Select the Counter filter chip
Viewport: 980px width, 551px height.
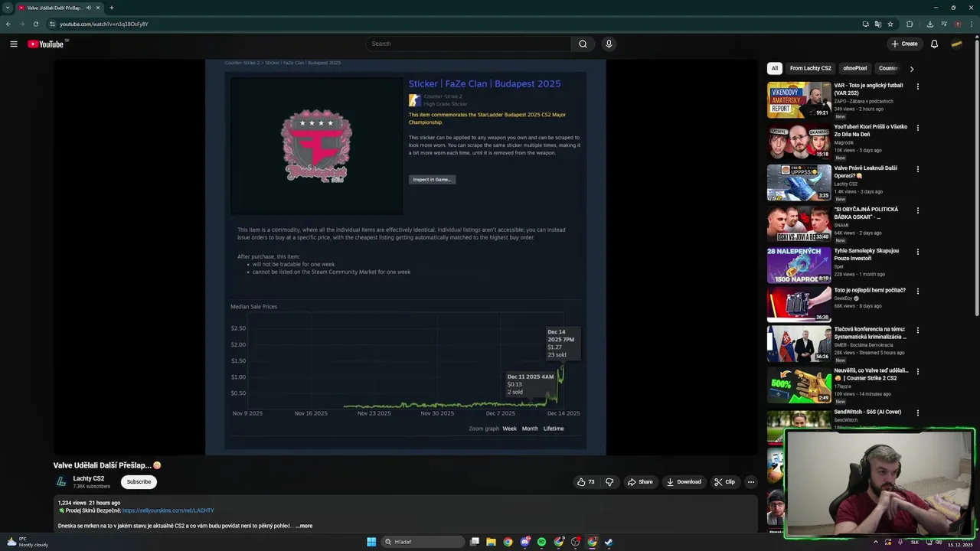888,68
